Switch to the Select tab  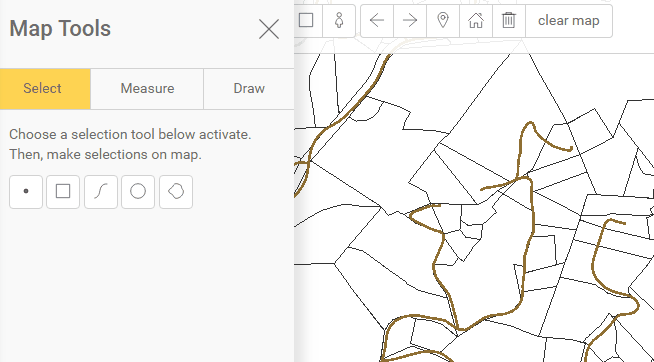click(x=45, y=89)
